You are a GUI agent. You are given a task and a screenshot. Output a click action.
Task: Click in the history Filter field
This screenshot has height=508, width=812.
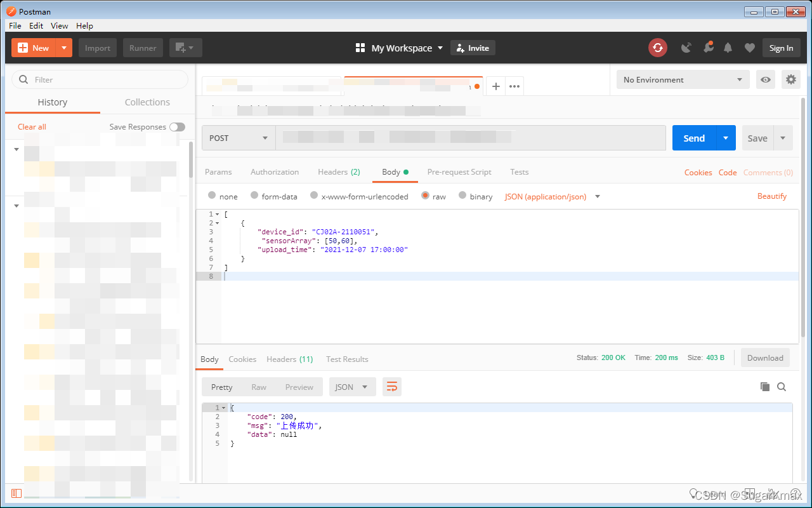coord(100,79)
